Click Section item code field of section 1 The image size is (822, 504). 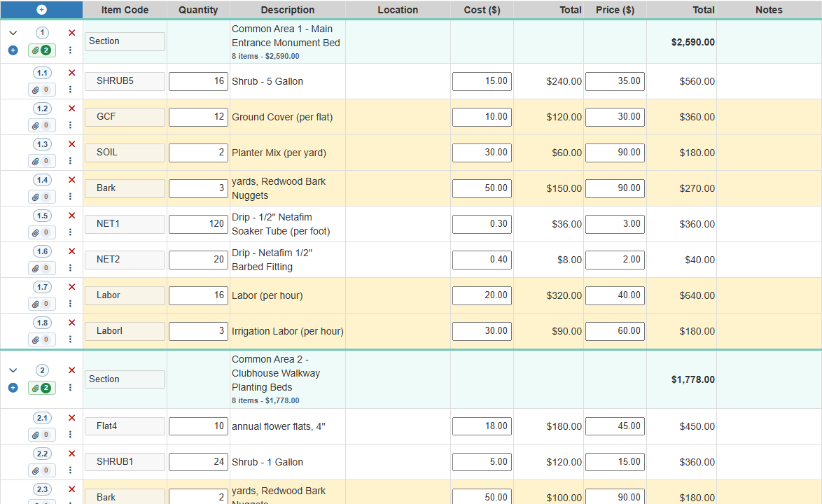point(125,41)
